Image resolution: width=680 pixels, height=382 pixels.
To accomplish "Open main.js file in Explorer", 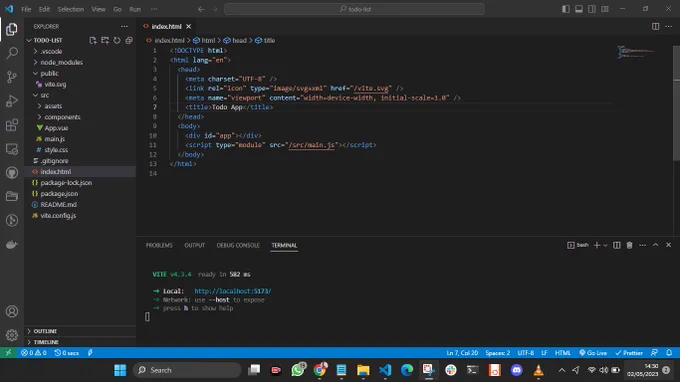I will (x=80, y=139).
